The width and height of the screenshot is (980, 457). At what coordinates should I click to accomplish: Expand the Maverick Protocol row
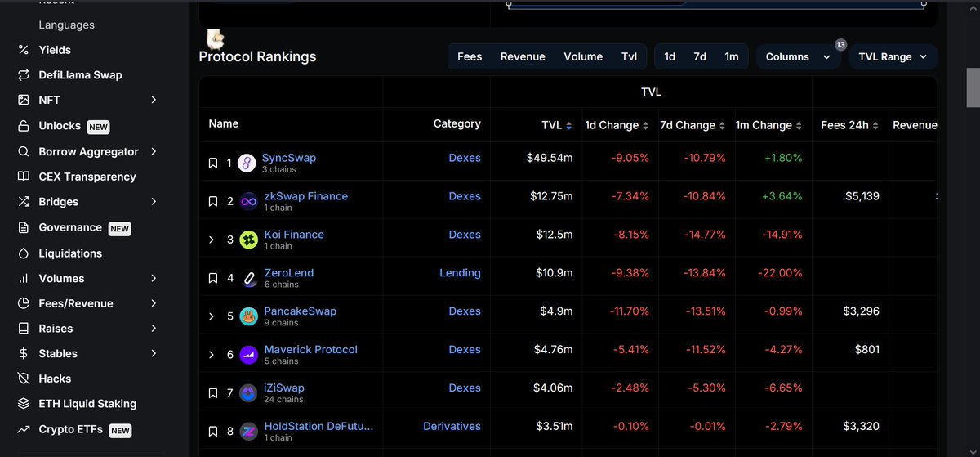click(212, 355)
